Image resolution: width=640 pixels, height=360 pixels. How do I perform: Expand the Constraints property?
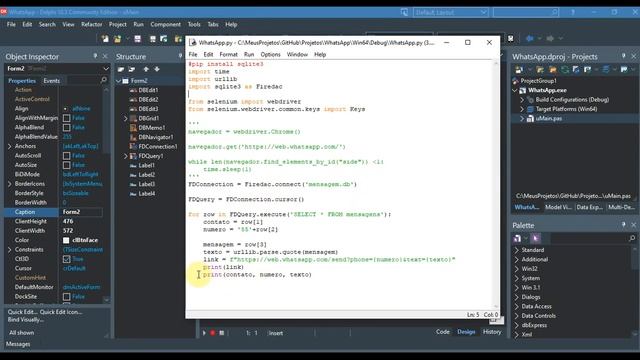coord(9,249)
